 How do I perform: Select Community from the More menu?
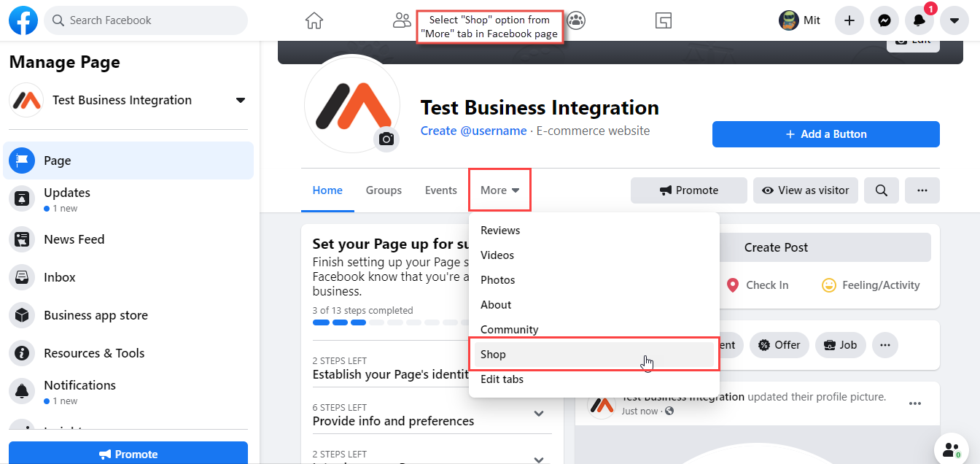point(594,330)
